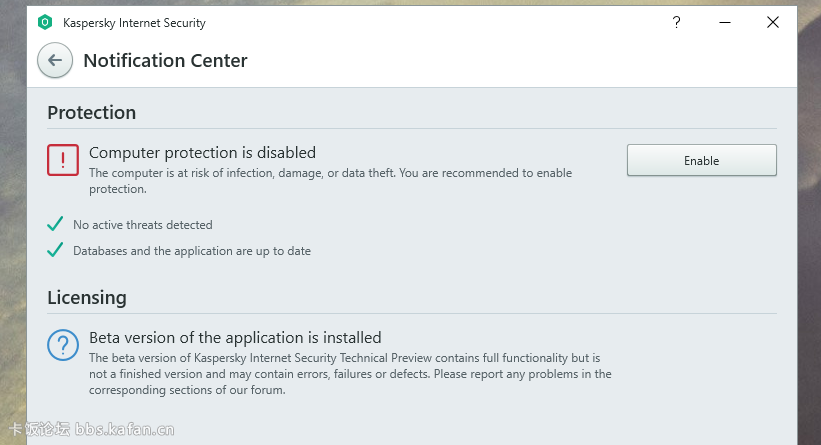Click the Kaspersky shield logo icon

pyautogui.click(x=45, y=23)
